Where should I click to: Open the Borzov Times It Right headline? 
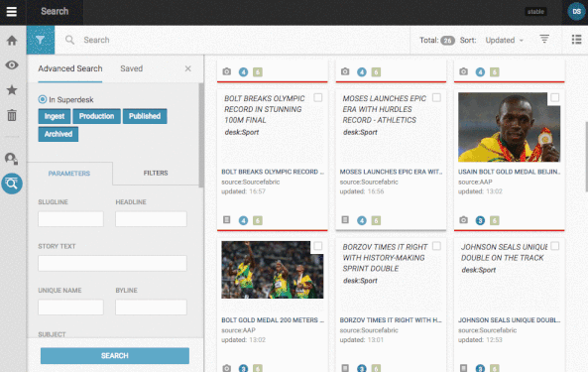pyautogui.click(x=391, y=319)
